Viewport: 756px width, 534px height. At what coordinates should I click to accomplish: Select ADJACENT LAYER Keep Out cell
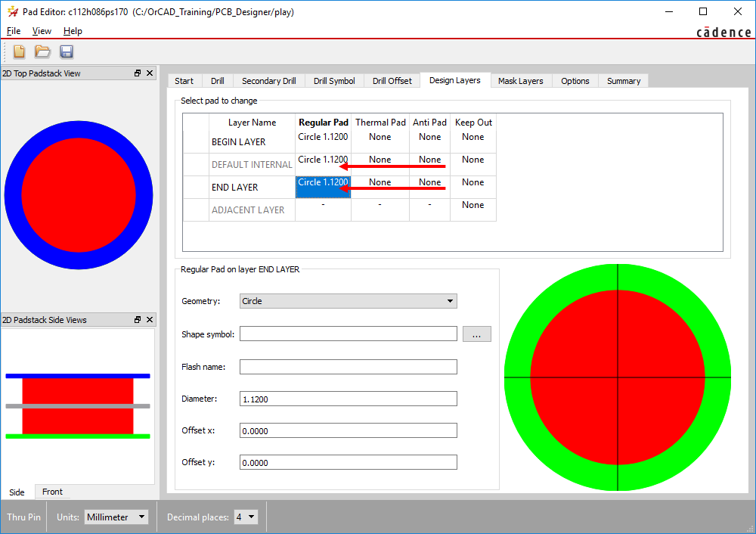coord(473,210)
